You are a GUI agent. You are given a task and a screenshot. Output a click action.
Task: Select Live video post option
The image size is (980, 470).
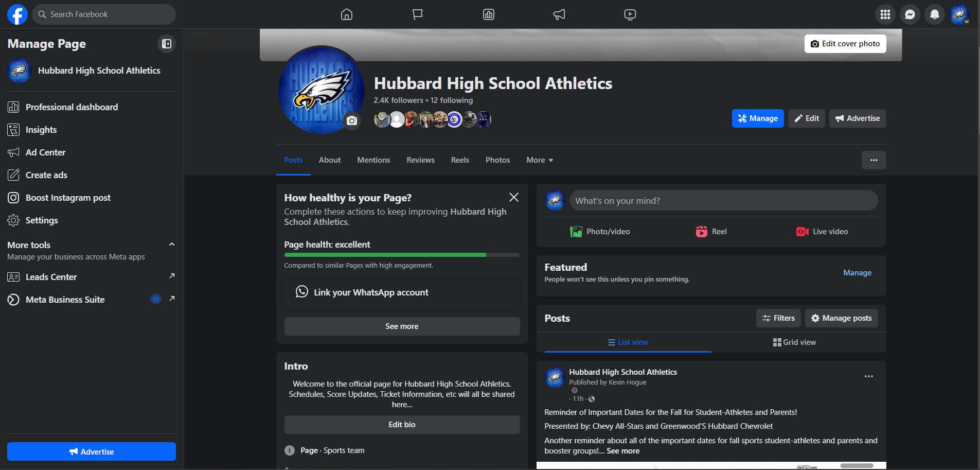click(822, 232)
